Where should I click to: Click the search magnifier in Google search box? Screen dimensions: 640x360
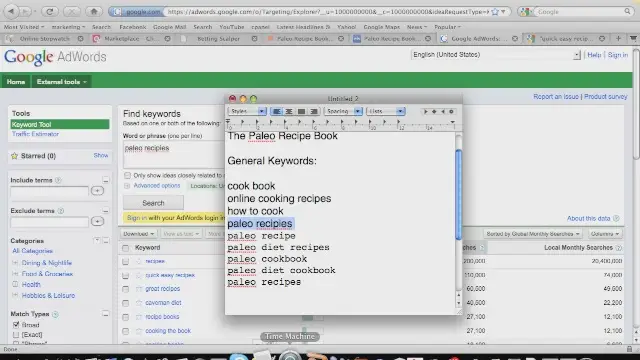627,11
